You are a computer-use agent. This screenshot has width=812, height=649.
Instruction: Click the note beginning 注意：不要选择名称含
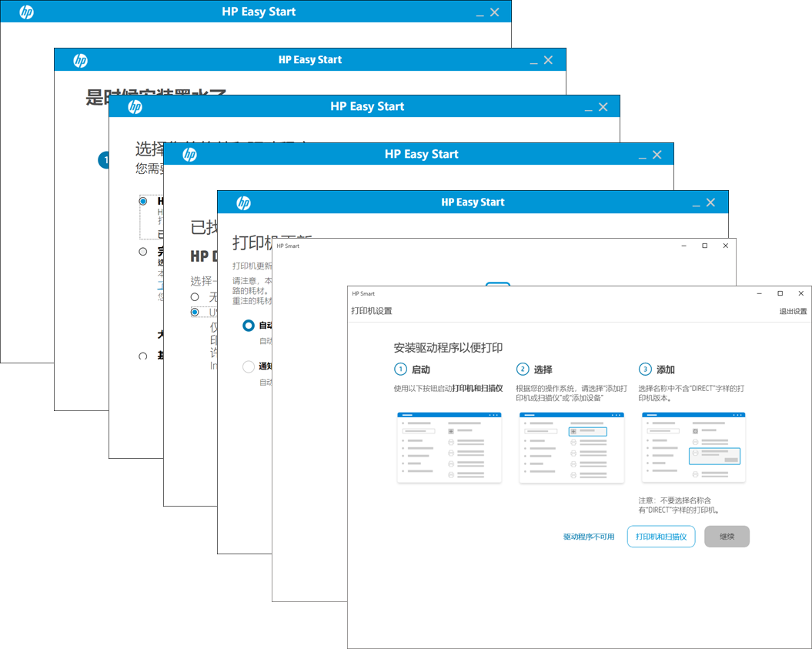point(679,505)
